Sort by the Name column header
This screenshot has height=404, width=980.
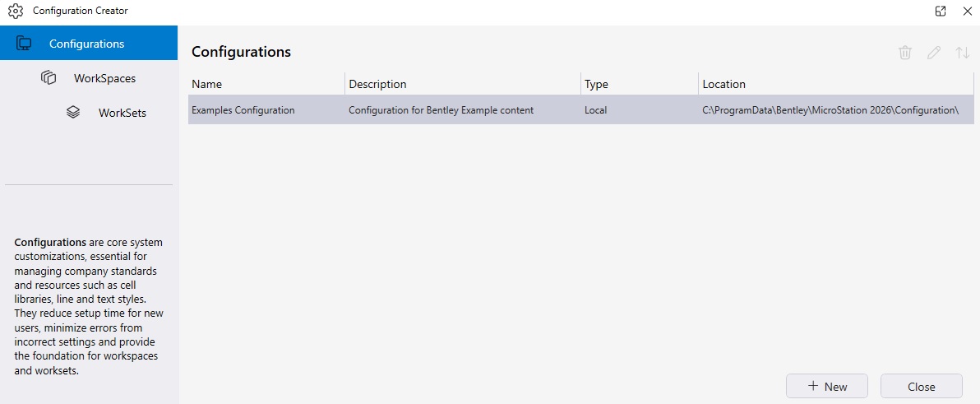click(207, 84)
